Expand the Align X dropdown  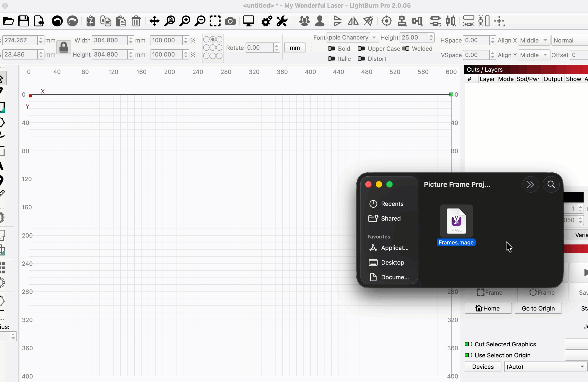pyautogui.click(x=534, y=40)
